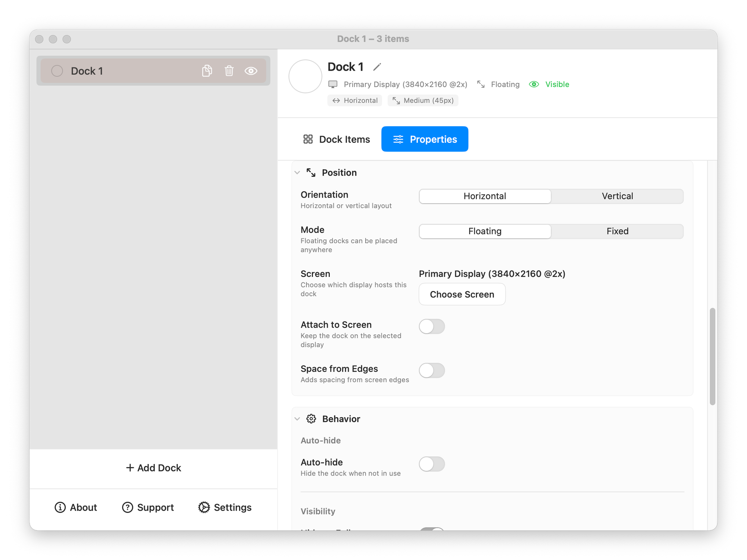Turn on Space from Edges toggle

pyautogui.click(x=432, y=371)
